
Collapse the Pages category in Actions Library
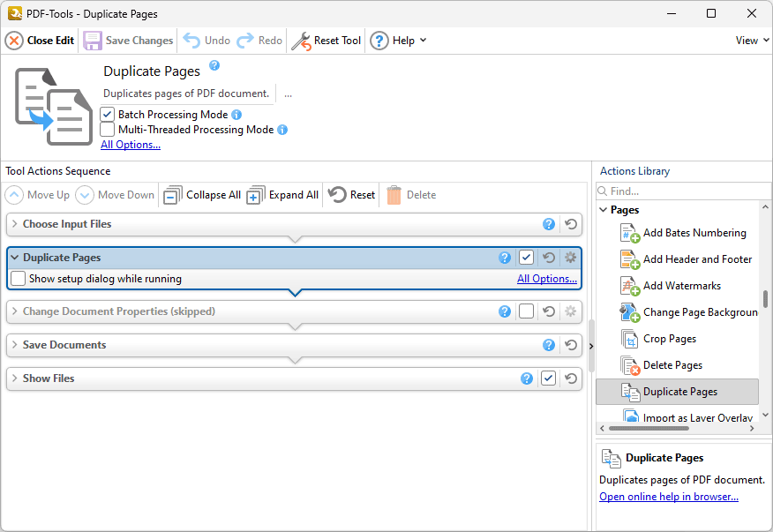[x=604, y=210]
